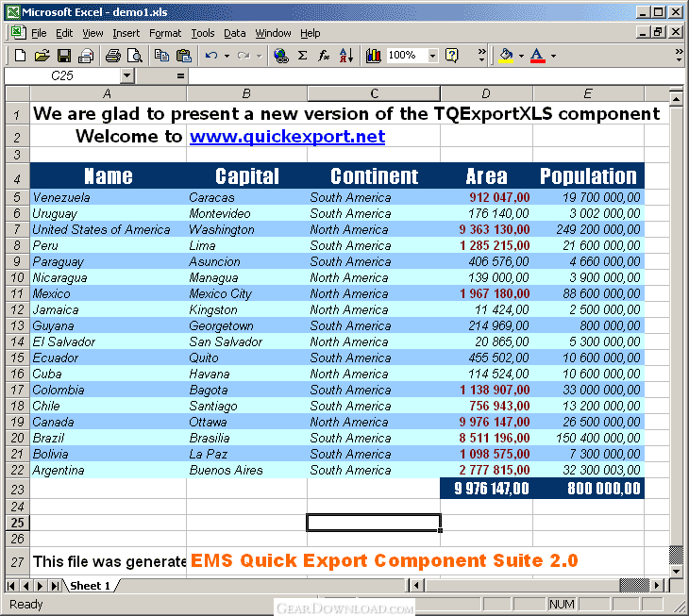This screenshot has width=689, height=616.
Task: Open the Help menu
Action: (x=311, y=33)
